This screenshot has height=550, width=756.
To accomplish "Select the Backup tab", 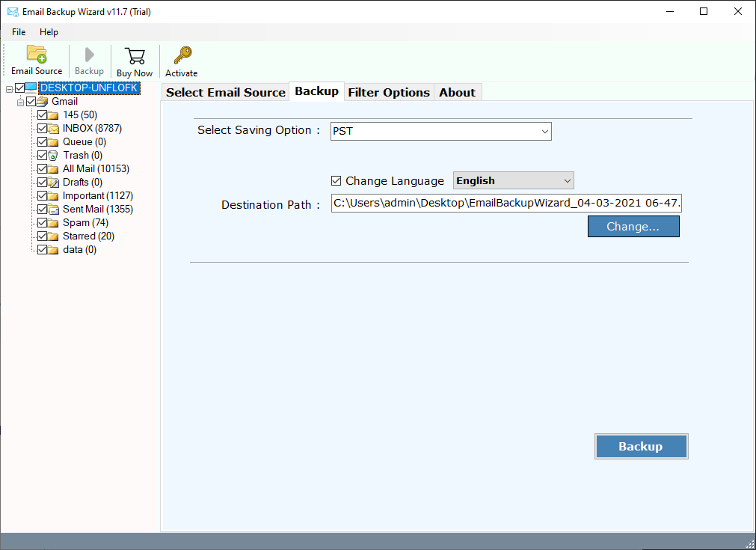I will click(317, 91).
